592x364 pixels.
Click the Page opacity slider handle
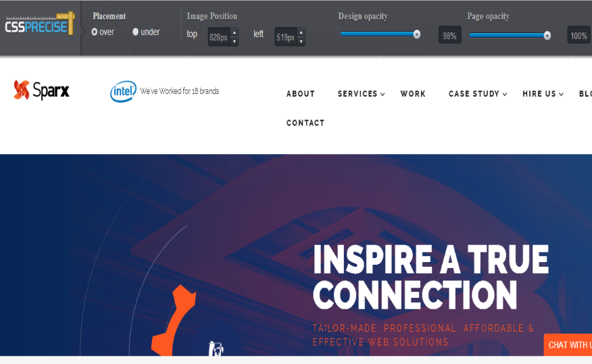click(x=547, y=36)
